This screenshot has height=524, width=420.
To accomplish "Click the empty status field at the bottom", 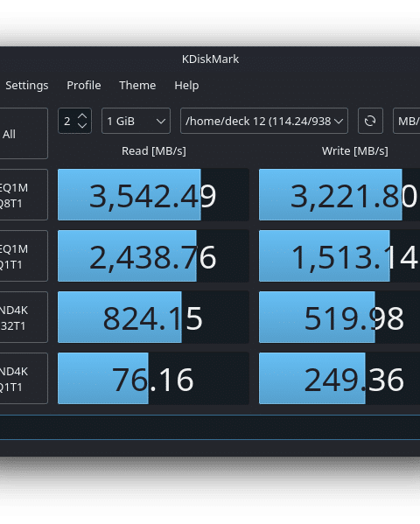I will point(210,428).
